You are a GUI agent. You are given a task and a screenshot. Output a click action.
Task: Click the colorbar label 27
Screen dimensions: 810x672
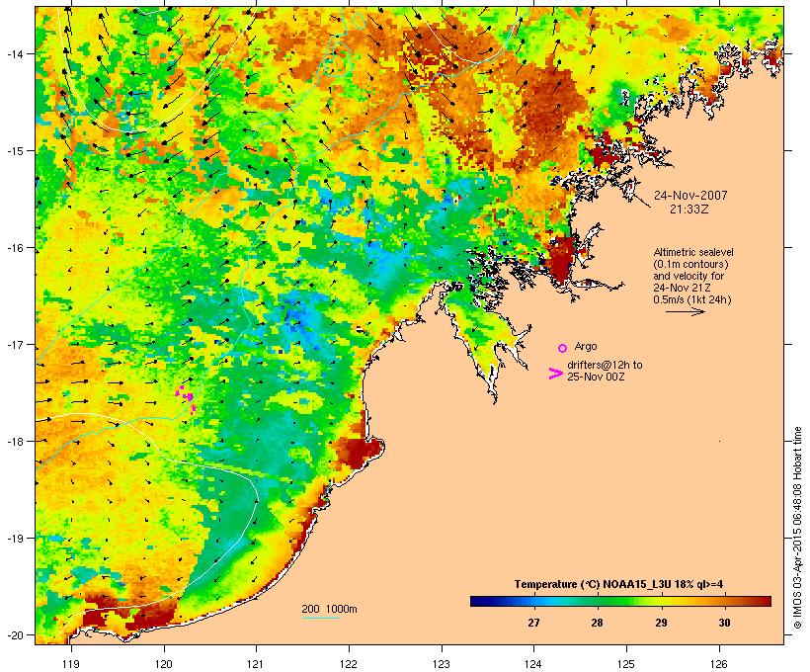point(533,623)
